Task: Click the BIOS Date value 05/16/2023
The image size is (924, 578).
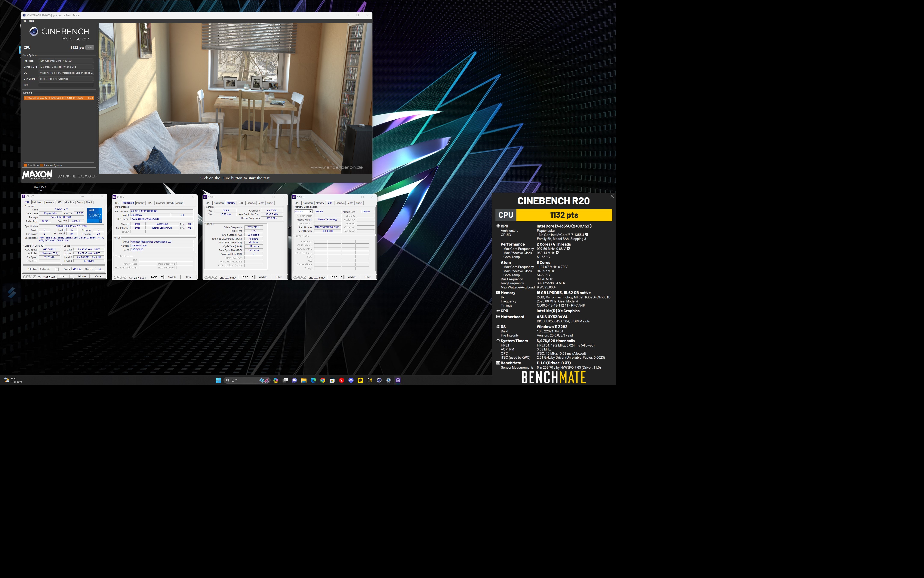Action: [x=162, y=249]
